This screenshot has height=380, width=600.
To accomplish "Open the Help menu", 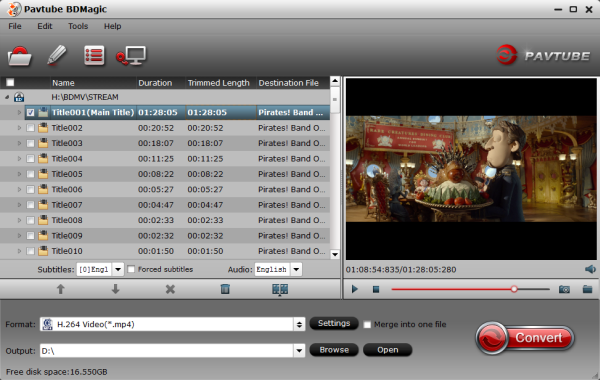I will 112,26.
